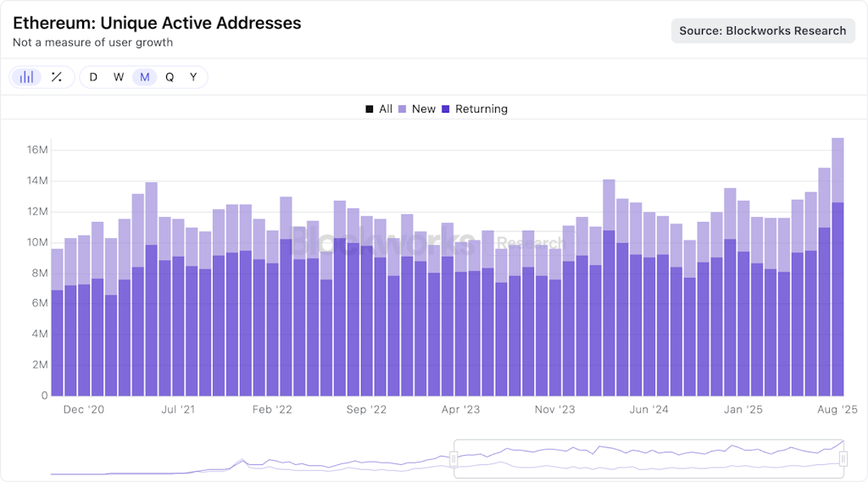
Task: Click the Source: Blockworks Research button
Action: (x=763, y=31)
